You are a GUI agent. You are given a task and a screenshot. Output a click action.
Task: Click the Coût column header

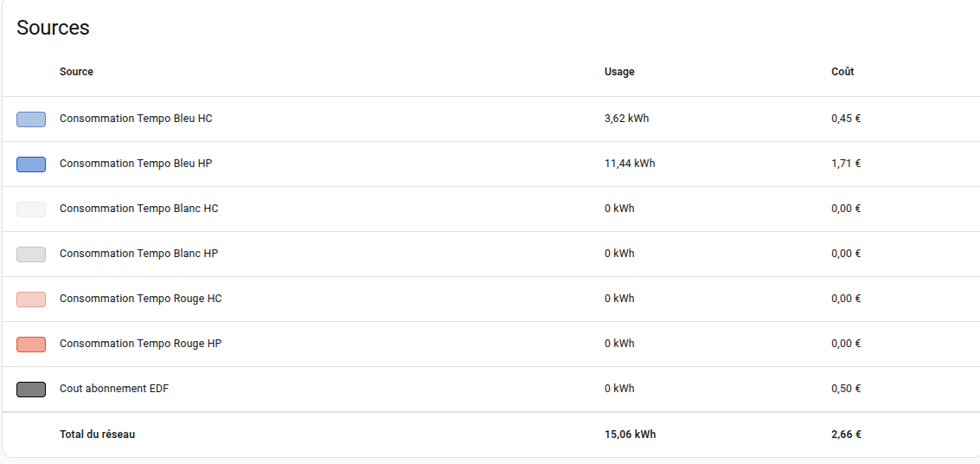tap(842, 72)
